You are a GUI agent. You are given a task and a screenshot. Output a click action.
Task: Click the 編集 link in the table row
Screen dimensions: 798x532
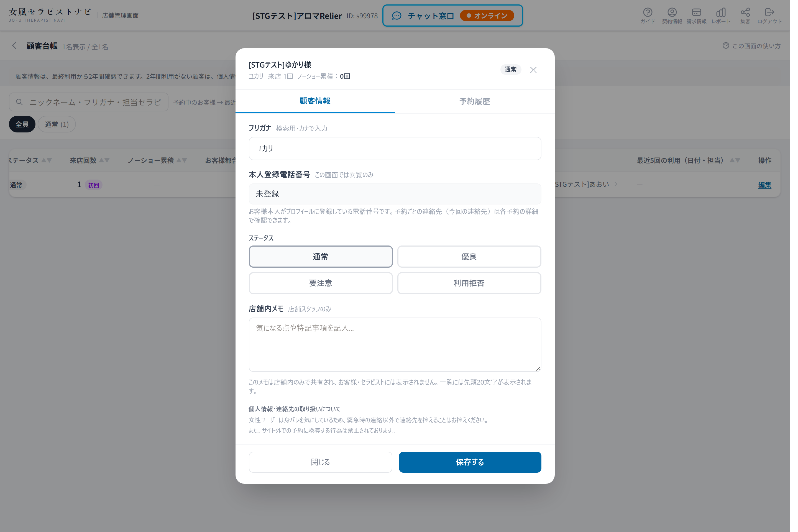point(765,185)
